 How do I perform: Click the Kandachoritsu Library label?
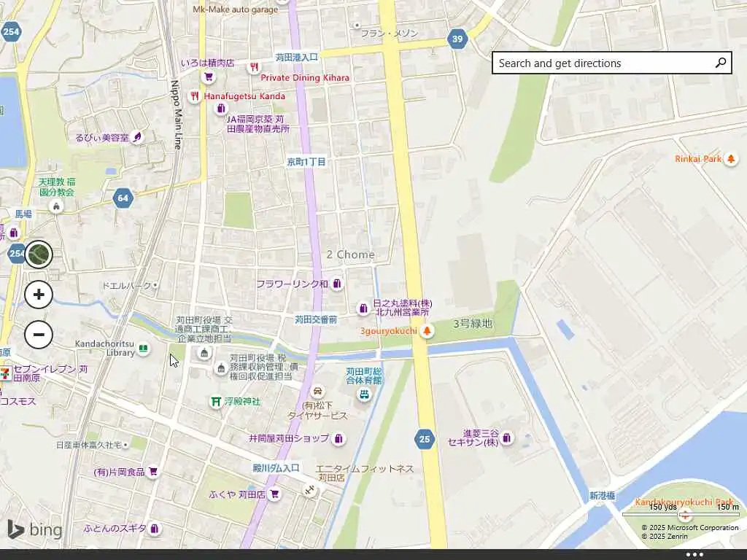click(105, 348)
